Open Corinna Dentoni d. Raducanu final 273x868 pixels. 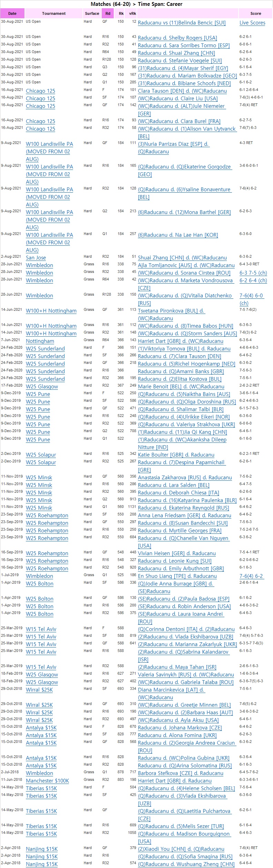(x=186, y=629)
